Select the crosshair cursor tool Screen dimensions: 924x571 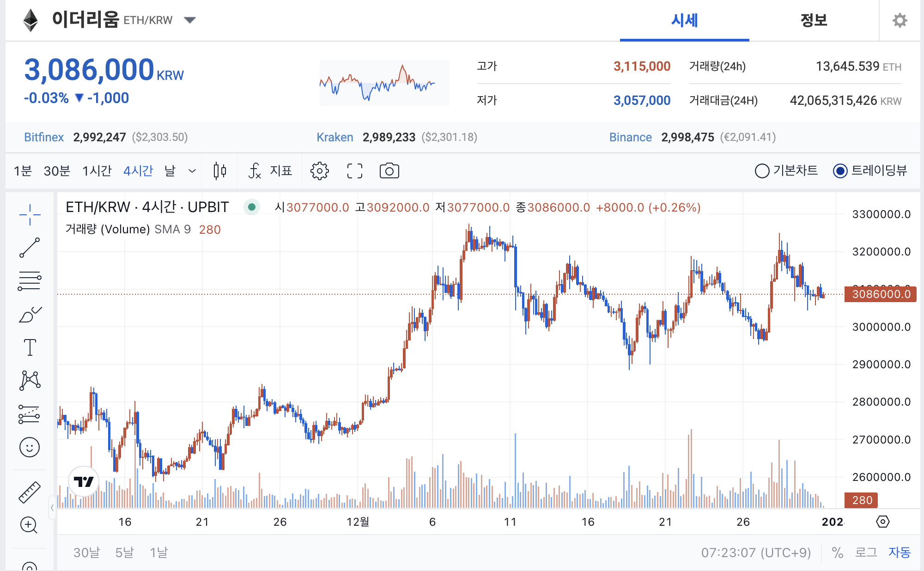pyautogui.click(x=30, y=215)
